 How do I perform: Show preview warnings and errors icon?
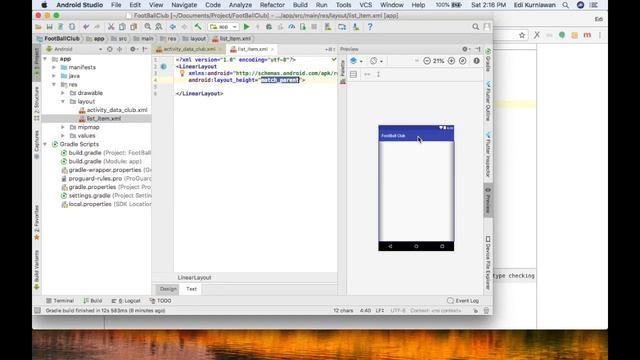[476, 61]
